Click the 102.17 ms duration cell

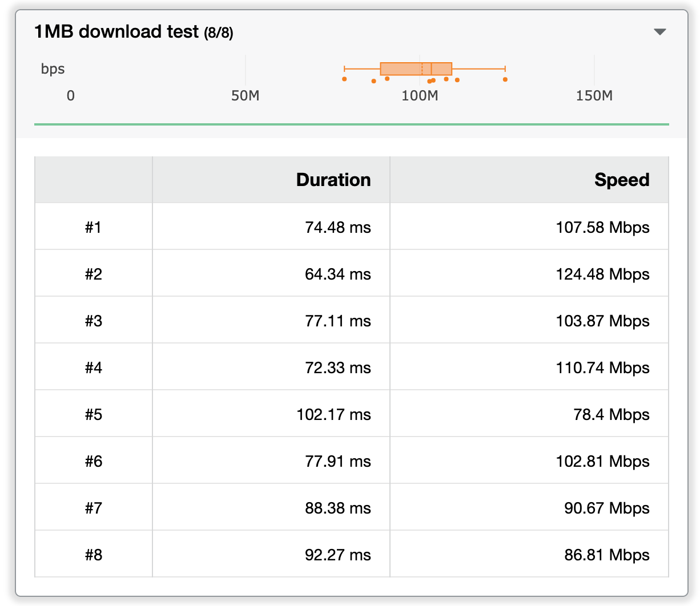tap(333, 414)
